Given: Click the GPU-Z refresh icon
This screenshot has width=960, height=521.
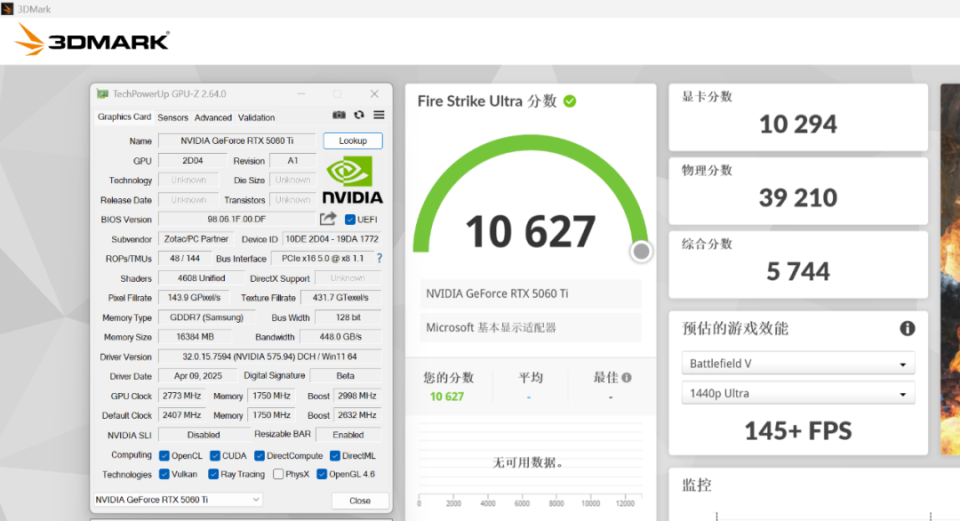Looking at the screenshot, I should (x=359, y=115).
